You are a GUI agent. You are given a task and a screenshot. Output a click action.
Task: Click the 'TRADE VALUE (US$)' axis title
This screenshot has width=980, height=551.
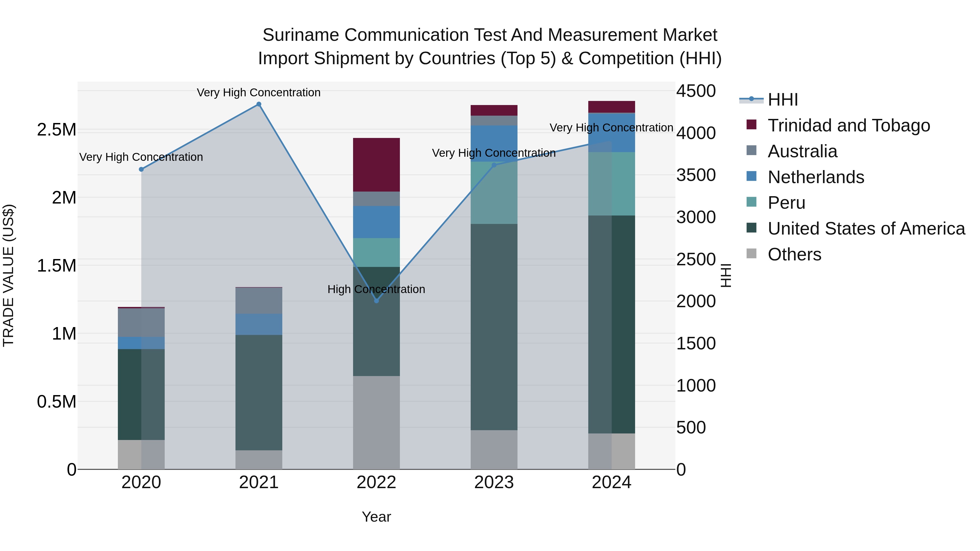(8, 275)
